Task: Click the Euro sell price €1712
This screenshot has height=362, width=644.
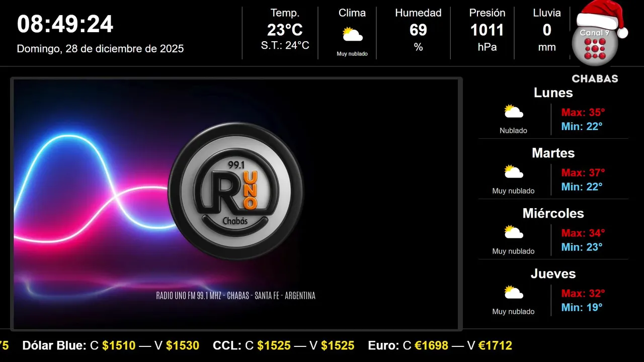Action: pyautogui.click(x=495, y=346)
